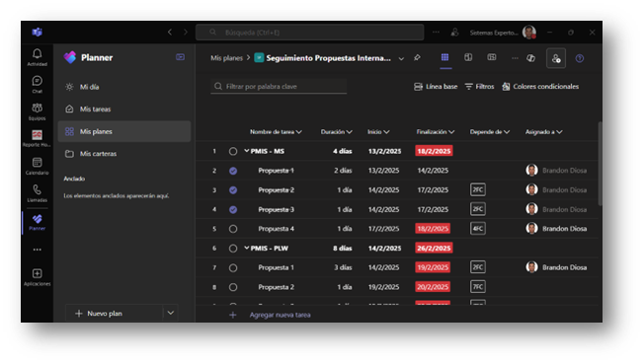Click red date 19/2/2025 in row 7
Screen dimensions: 644x364
433,267
